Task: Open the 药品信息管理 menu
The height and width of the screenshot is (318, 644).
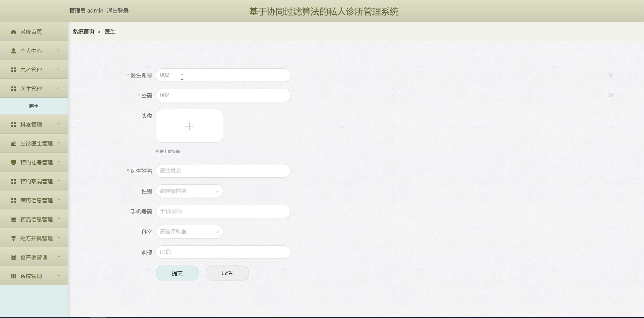Action: tap(34, 219)
